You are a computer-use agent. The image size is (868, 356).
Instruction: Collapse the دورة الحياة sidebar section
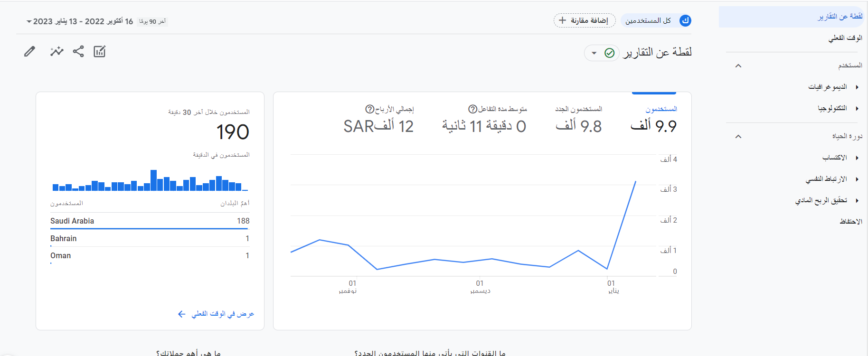point(738,136)
